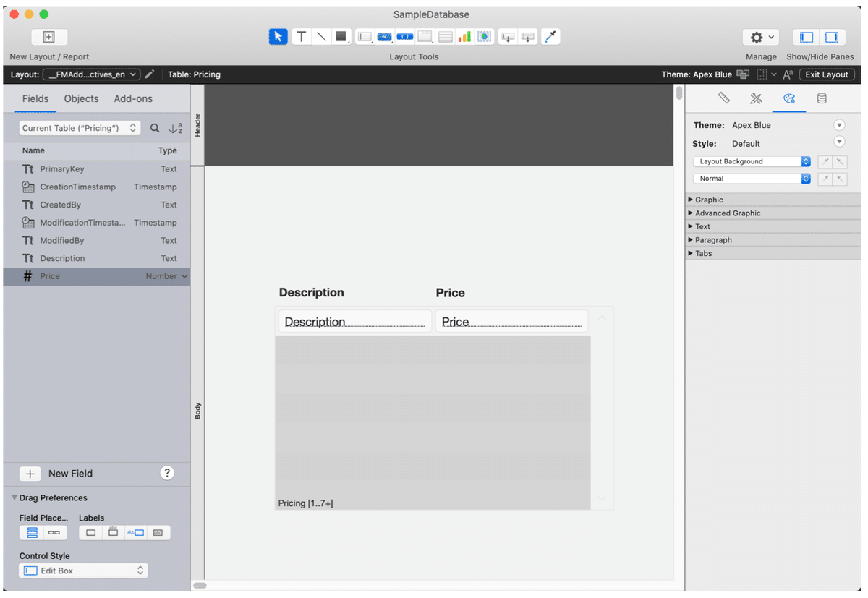Viewport: 868px width, 598px height.
Task: Open the Position inspector with the ruler icon
Action: 724,98
